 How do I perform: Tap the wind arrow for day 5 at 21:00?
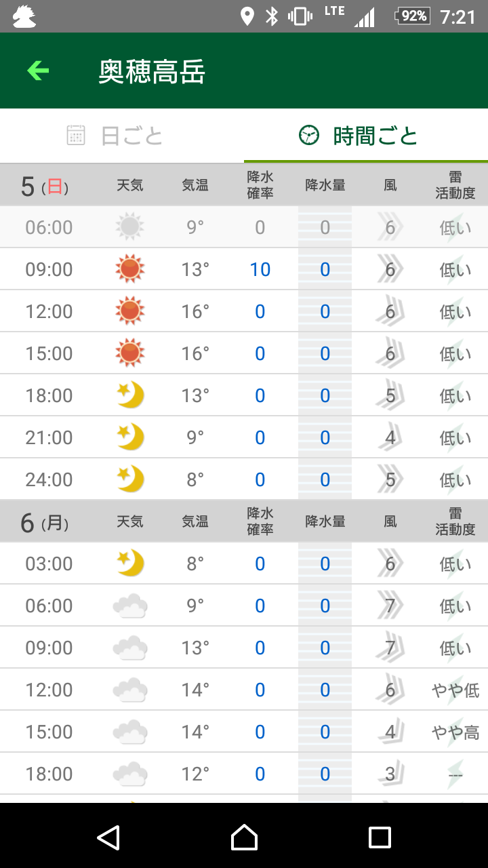coord(390,437)
